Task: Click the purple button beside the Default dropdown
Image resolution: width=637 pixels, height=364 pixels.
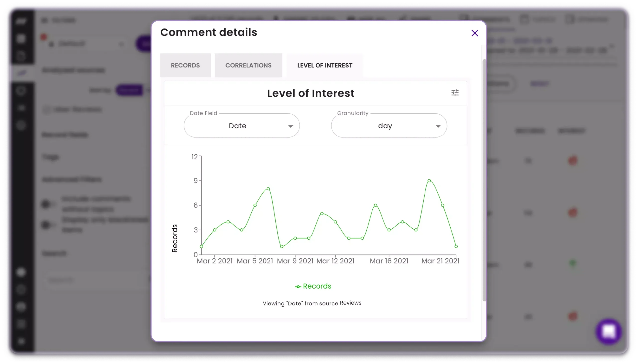Action: click(x=145, y=44)
